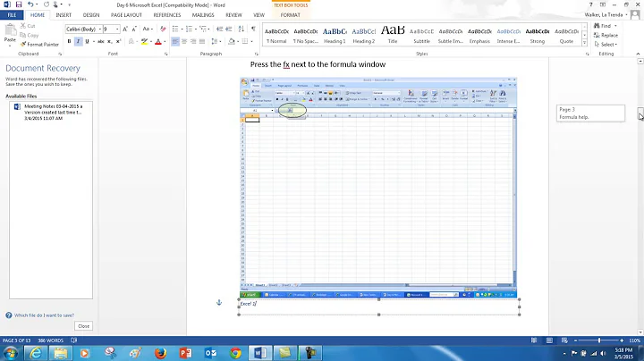Align text right
Image resolution: width=644 pixels, height=361 pixels.
(x=193, y=41)
